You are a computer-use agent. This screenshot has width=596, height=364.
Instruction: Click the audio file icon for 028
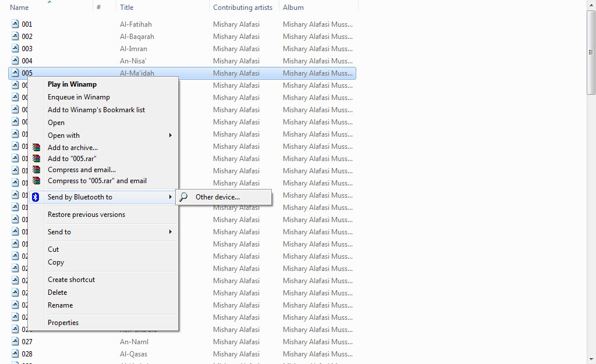15,354
